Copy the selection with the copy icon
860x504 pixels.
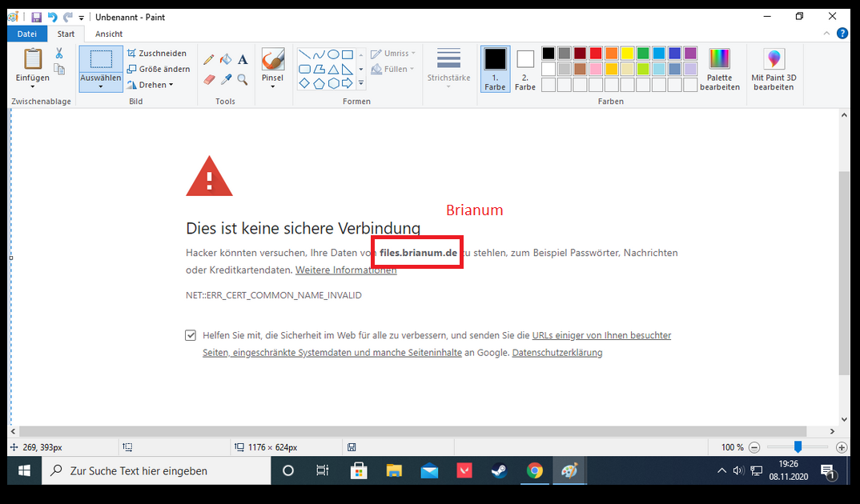(x=59, y=69)
